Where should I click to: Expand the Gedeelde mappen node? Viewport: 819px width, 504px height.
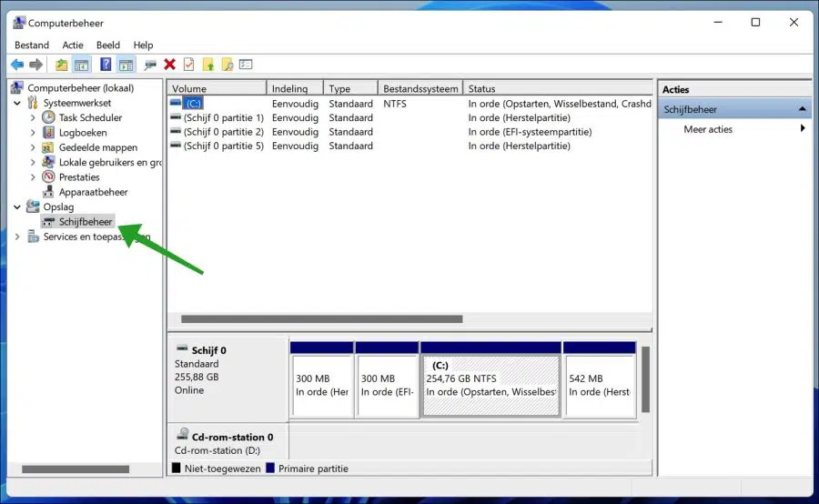tap(33, 147)
